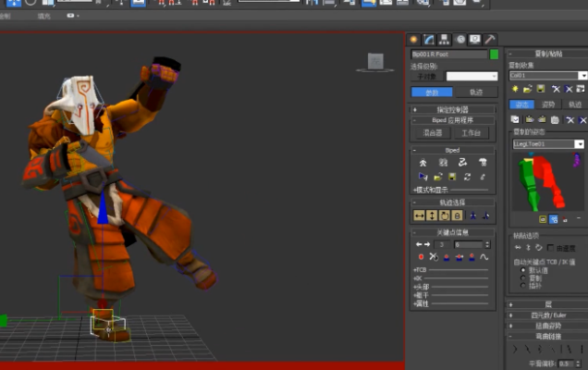Toggle the 由重定 checkbox in paste options
588x370 pixels.
pyautogui.click(x=549, y=248)
